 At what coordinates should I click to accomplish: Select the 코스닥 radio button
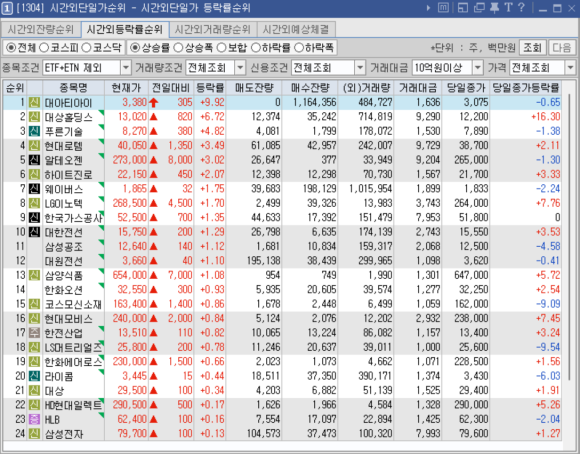click(86, 47)
